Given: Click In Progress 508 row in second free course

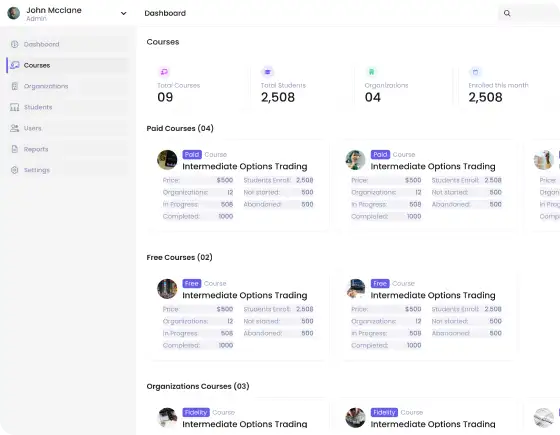Looking at the screenshot, I should 386,333.
